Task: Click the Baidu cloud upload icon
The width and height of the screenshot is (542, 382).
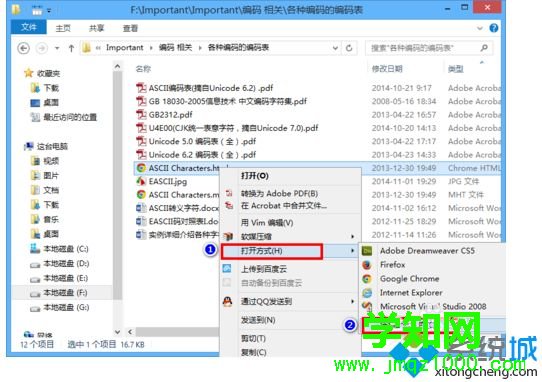Action: (x=227, y=269)
